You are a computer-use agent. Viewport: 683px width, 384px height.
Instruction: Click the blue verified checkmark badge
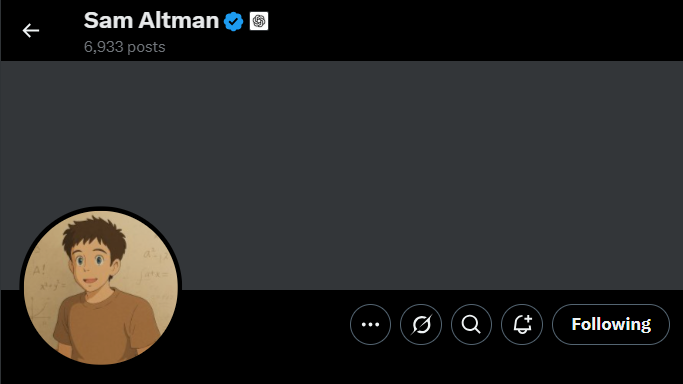tap(233, 21)
